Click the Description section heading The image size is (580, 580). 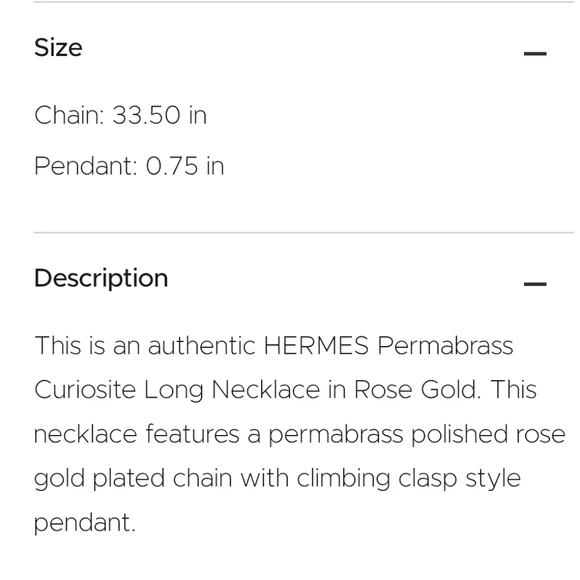(101, 278)
